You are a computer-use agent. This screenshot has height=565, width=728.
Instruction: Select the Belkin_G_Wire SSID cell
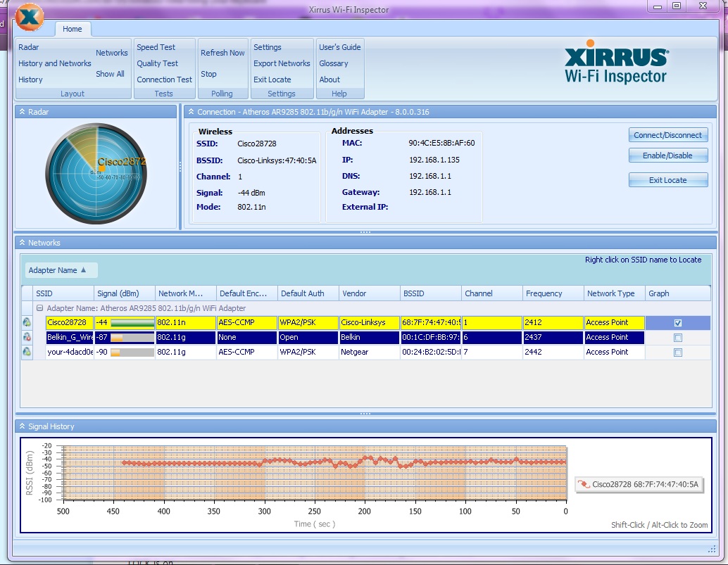tap(70, 337)
